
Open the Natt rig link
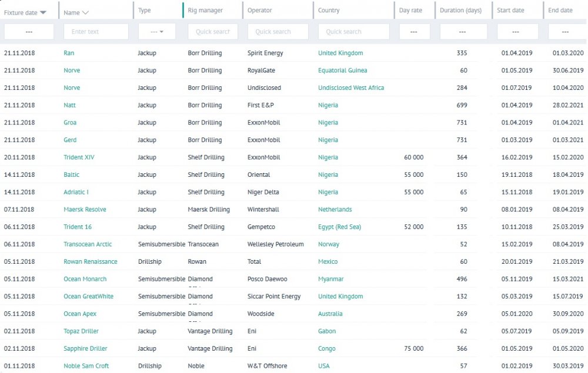(69, 105)
